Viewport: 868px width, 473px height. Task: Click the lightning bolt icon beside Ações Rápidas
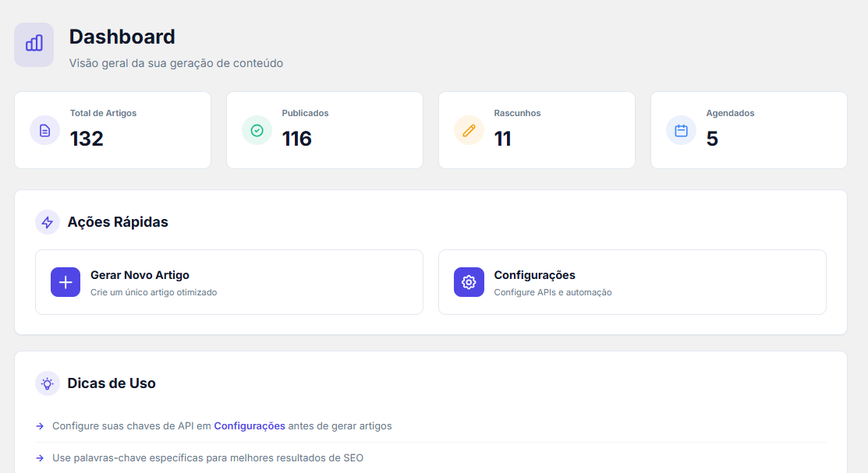coord(48,222)
